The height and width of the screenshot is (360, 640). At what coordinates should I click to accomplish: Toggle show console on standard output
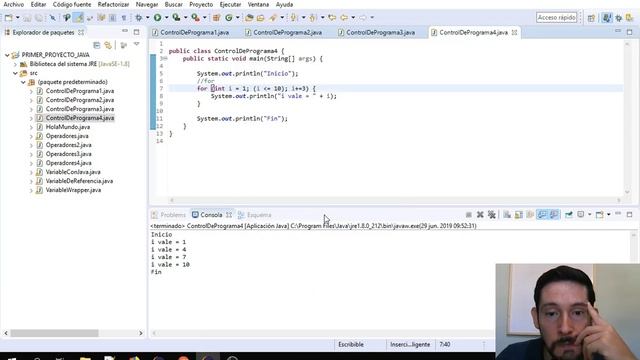point(542,215)
